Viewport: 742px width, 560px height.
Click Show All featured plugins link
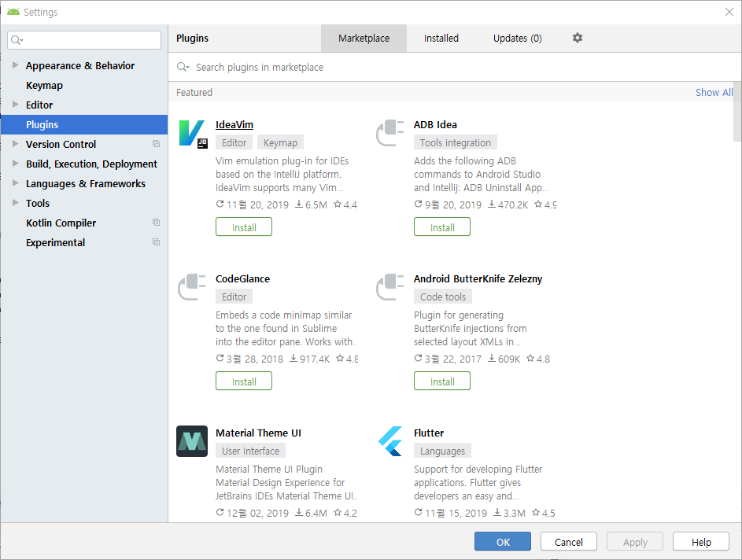[x=714, y=93]
